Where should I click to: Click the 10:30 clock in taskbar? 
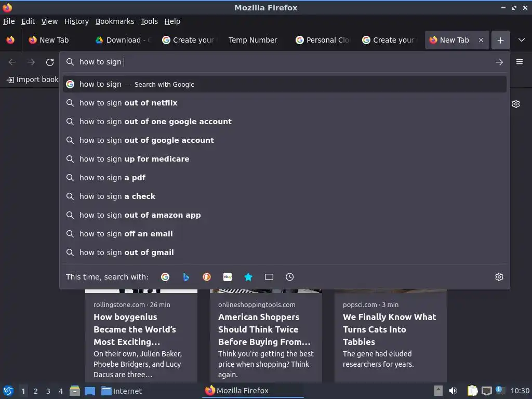pos(520,391)
